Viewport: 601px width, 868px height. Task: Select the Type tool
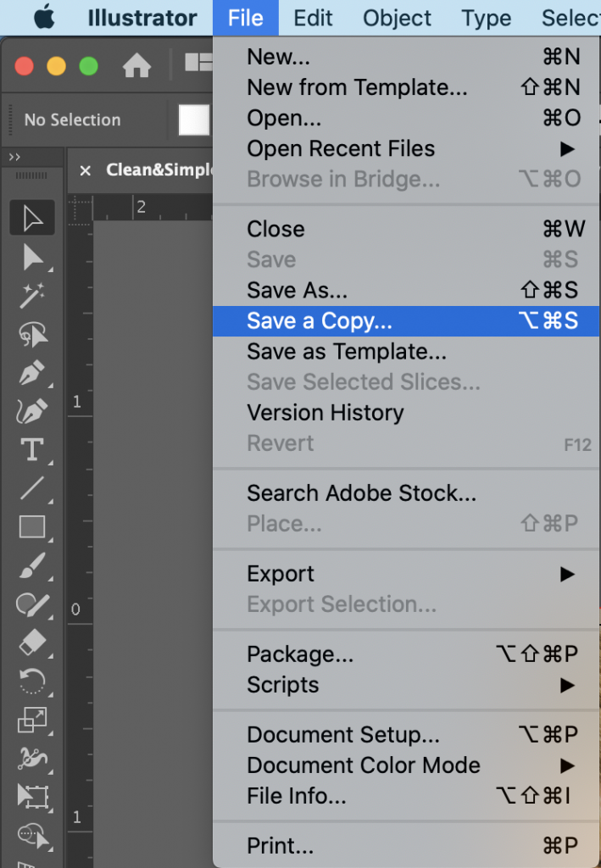[x=32, y=449]
